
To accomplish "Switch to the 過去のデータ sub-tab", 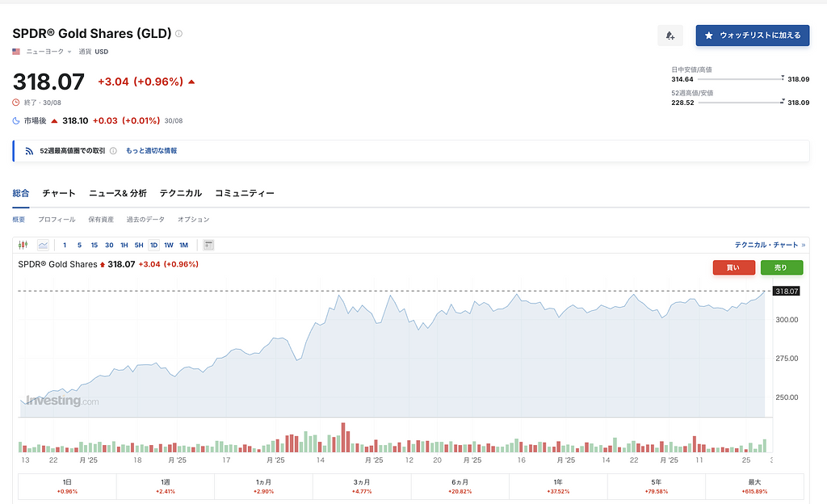I will point(145,220).
